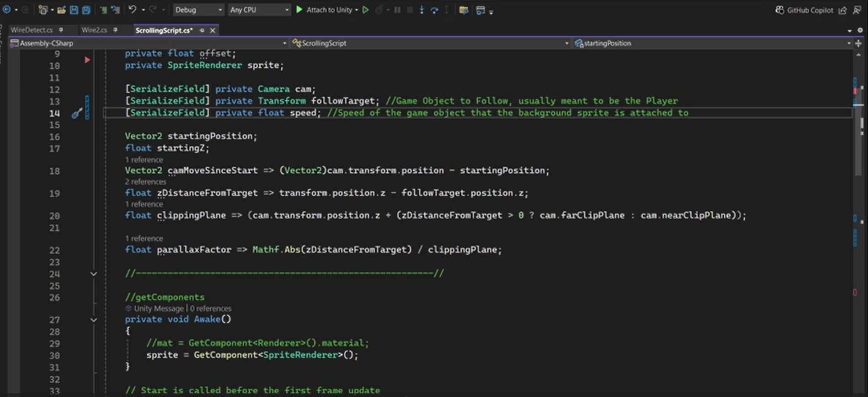Click the '1 reference' link above parallaxFactor
Viewport: 868px width, 397px height.
144,238
